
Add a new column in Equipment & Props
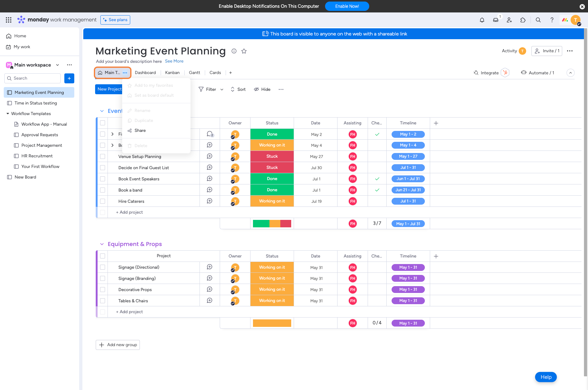(x=436, y=256)
